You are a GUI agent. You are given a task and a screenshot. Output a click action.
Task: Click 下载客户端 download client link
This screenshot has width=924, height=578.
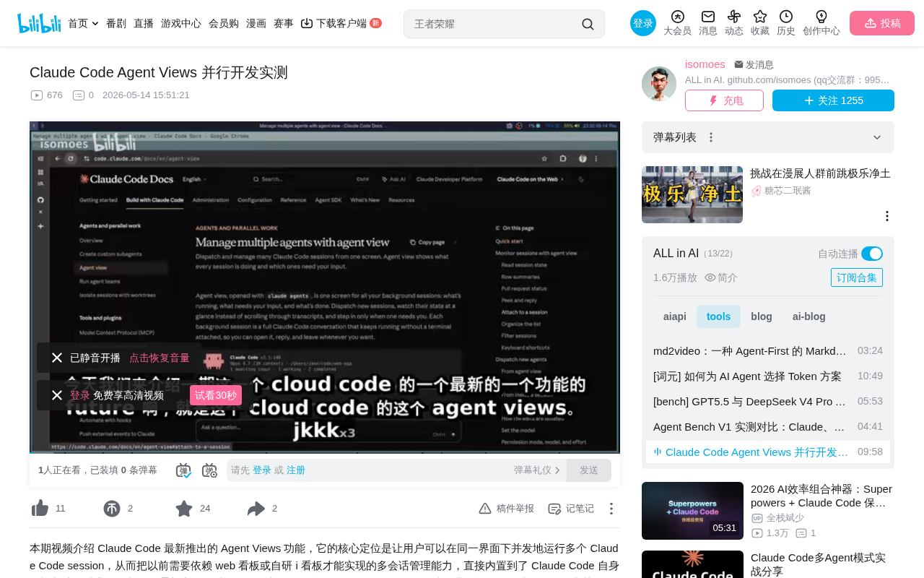(x=341, y=23)
